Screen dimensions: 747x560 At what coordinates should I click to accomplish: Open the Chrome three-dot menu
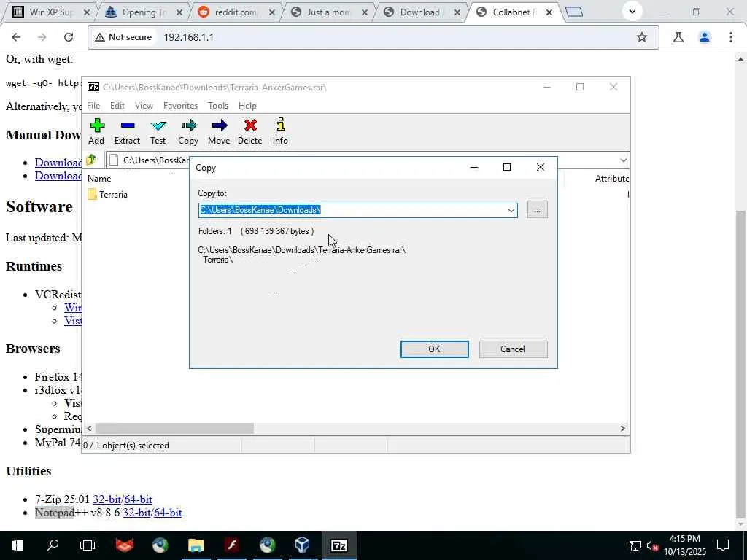point(731,37)
